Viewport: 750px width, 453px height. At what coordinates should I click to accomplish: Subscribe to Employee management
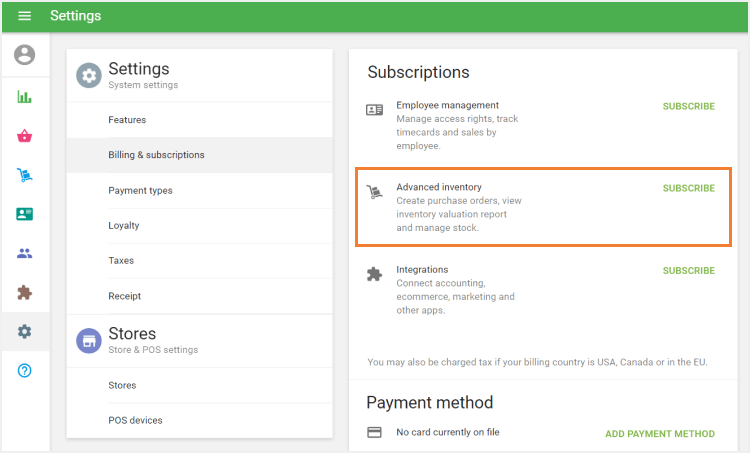688,106
